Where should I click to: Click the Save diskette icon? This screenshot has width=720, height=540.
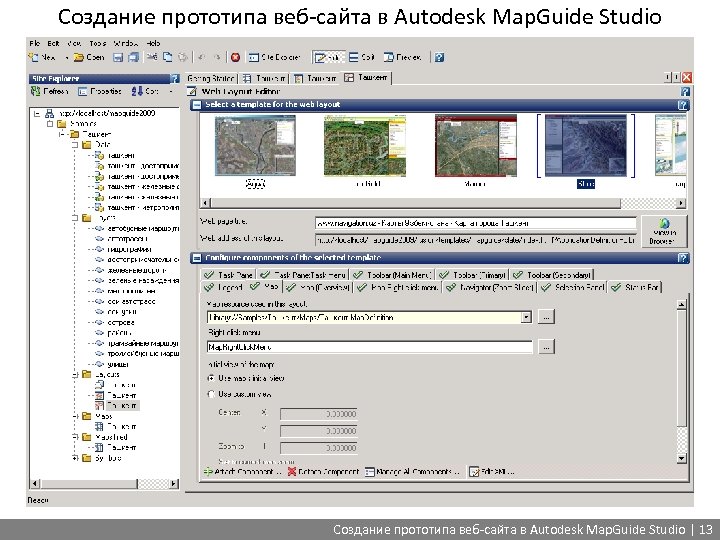click(x=118, y=57)
